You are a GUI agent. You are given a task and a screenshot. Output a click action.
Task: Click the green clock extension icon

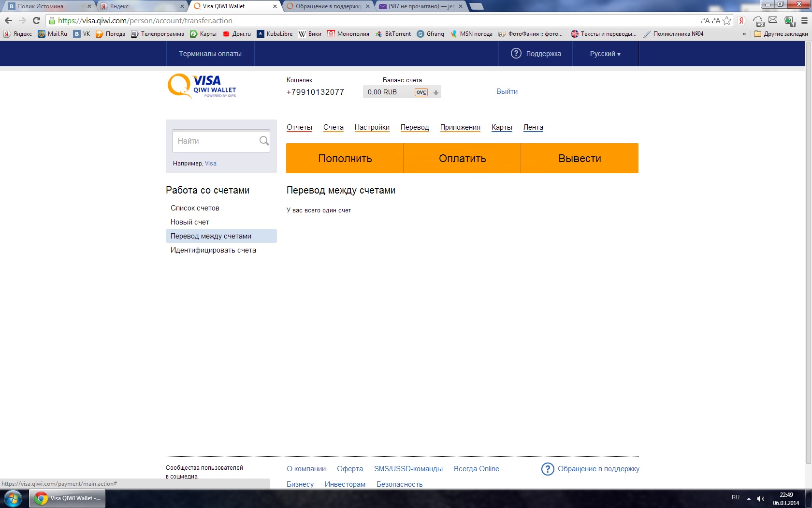[789, 21]
